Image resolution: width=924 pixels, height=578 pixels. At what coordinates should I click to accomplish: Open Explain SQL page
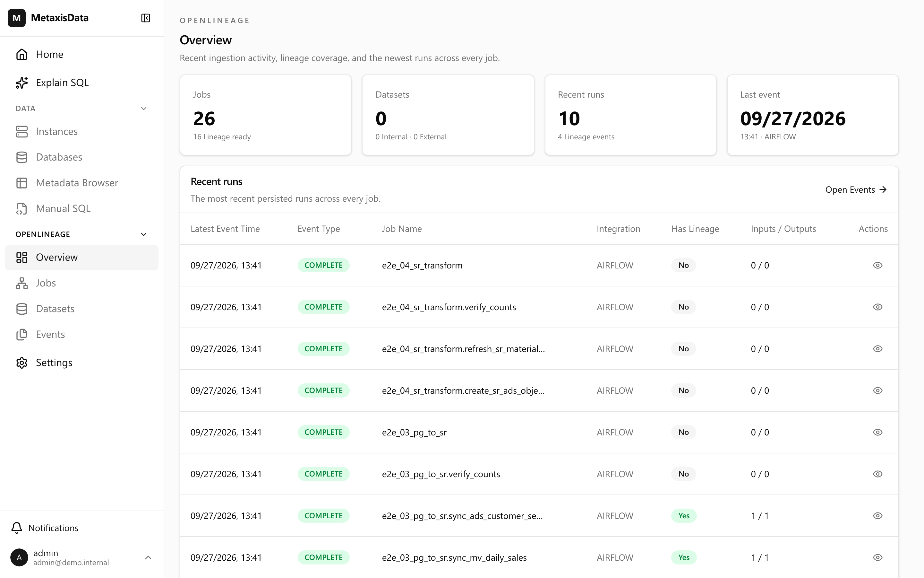click(82, 83)
